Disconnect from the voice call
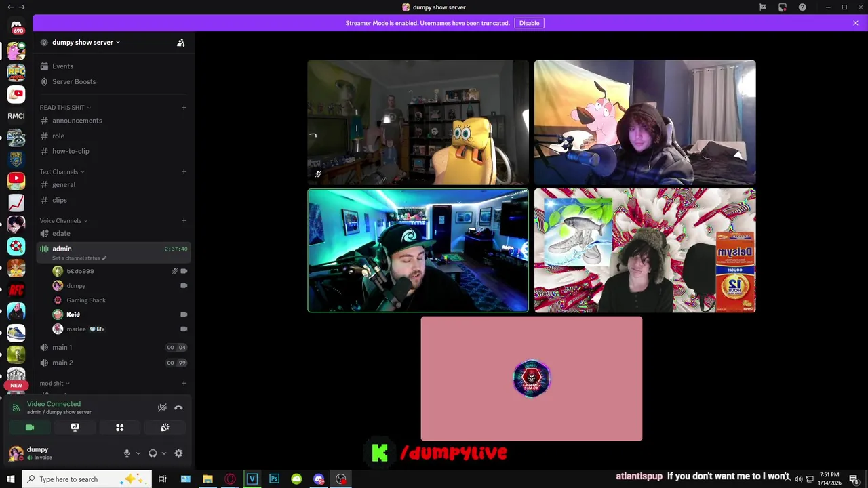The image size is (868, 488). [178, 407]
